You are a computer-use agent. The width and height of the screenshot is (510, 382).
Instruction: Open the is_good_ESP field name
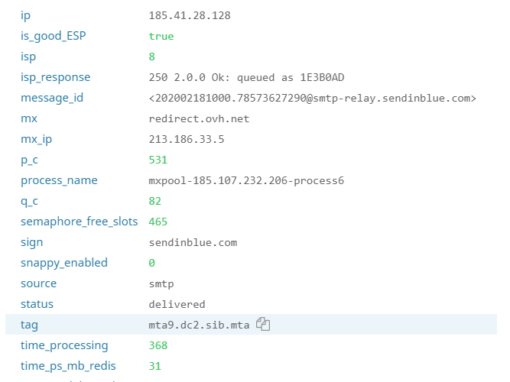[x=53, y=36]
